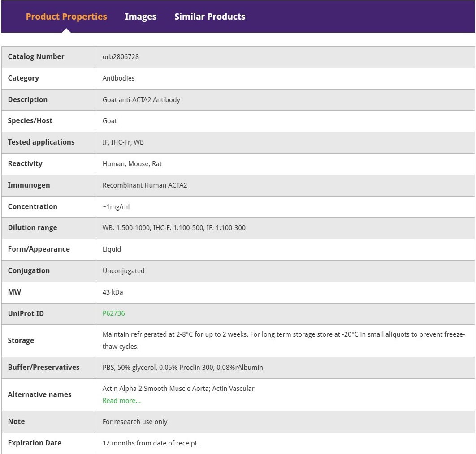Click the PBS, 50% glycerol buffer text

[182, 368]
